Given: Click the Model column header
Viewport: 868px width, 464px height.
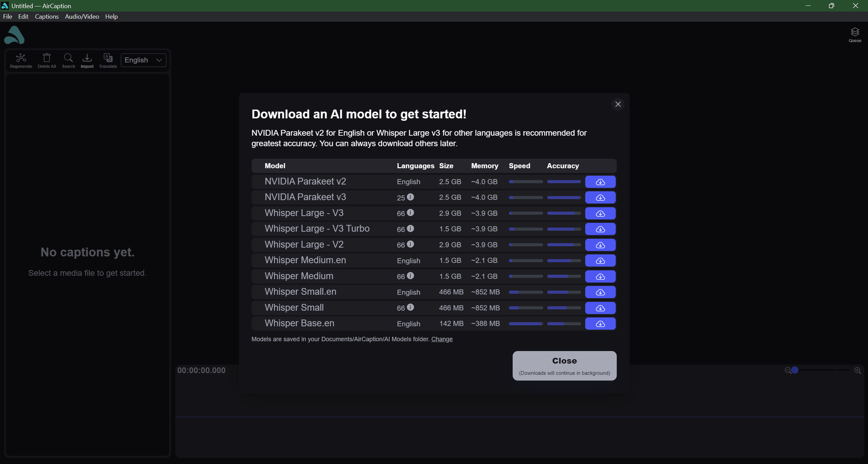Looking at the screenshot, I should pos(275,166).
